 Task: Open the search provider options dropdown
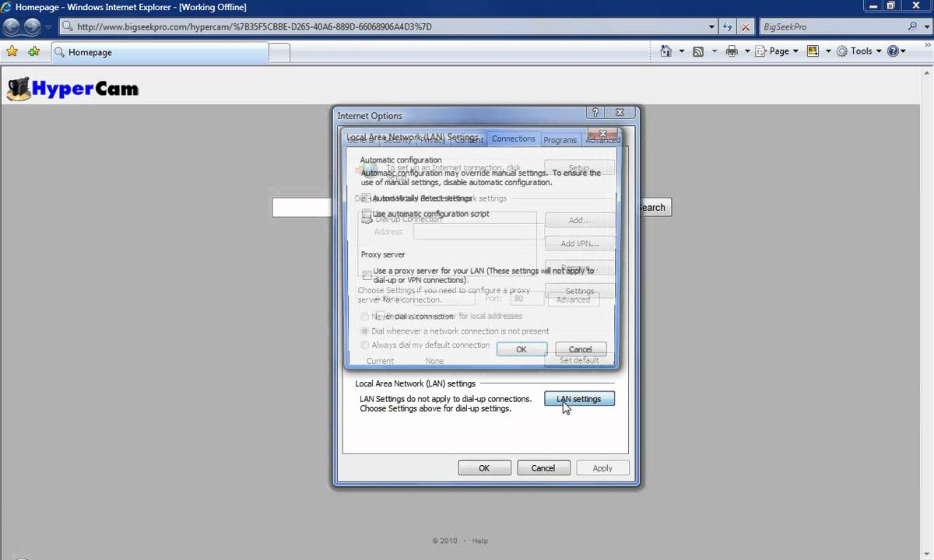(x=925, y=26)
